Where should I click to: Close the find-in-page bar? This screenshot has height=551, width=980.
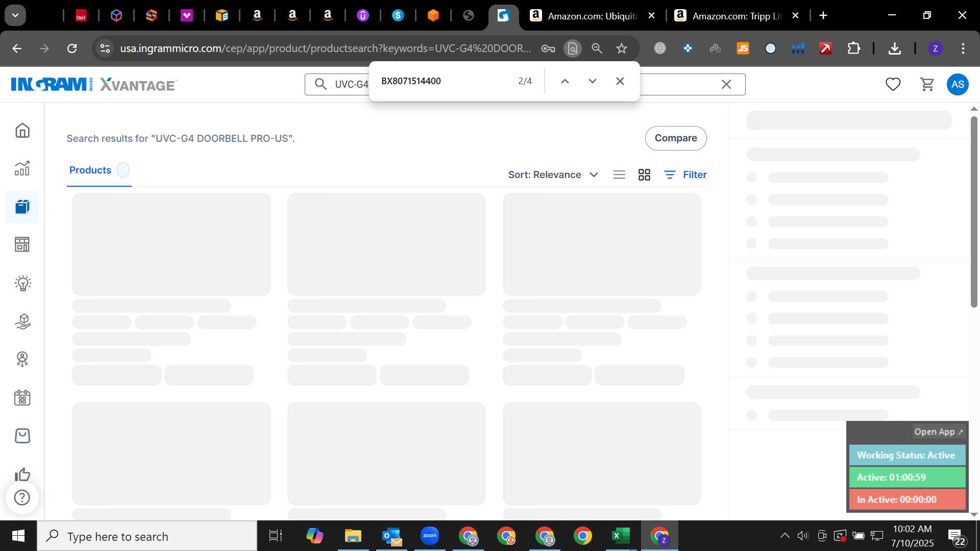pyautogui.click(x=620, y=81)
